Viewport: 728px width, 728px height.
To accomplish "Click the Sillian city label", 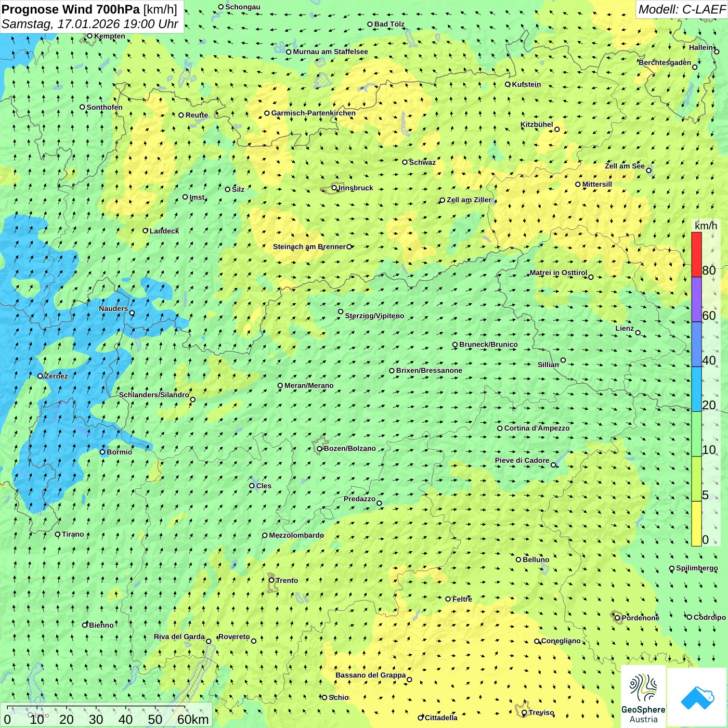I will coord(548,365).
